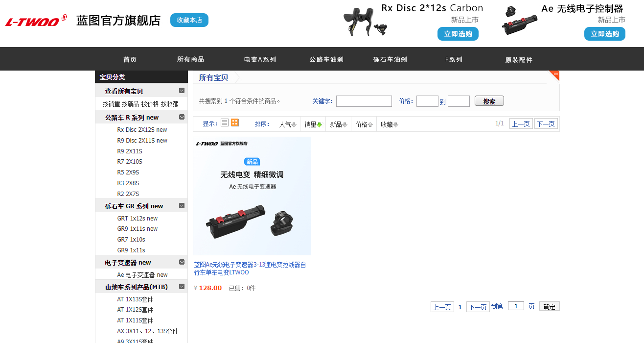The height and width of the screenshot is (343, 644).
Task: Toggle 销量 sales sorting order
Action: [x=313, y=124]
